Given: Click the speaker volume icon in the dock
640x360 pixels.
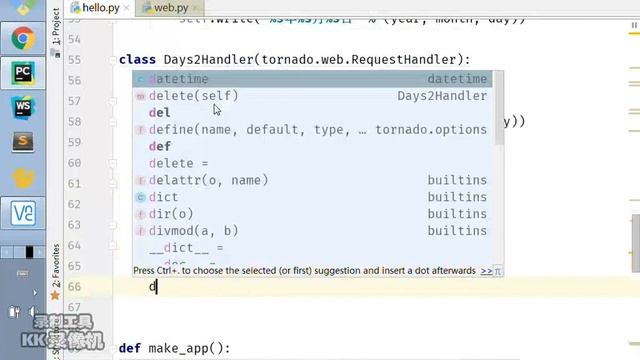Looking at the screenshot, I should (32, 312).
